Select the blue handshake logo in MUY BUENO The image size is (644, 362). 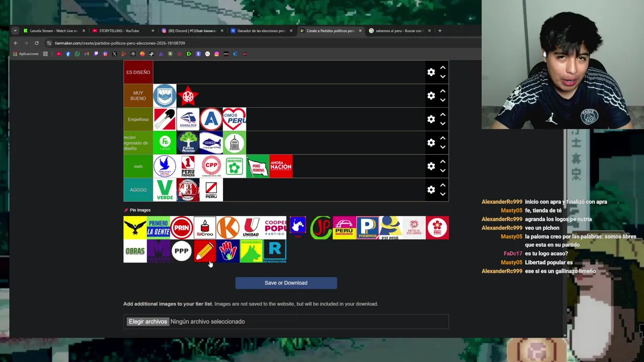tap(165, 96)
